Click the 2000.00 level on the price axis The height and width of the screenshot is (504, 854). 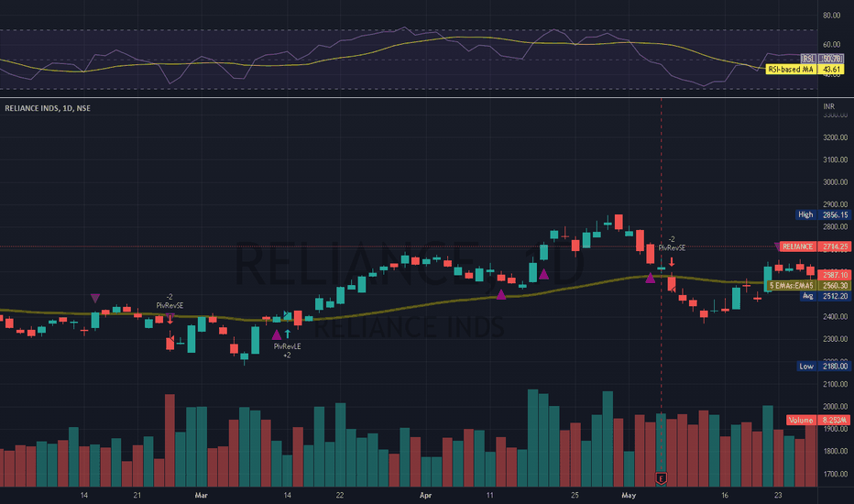[836, 407]
